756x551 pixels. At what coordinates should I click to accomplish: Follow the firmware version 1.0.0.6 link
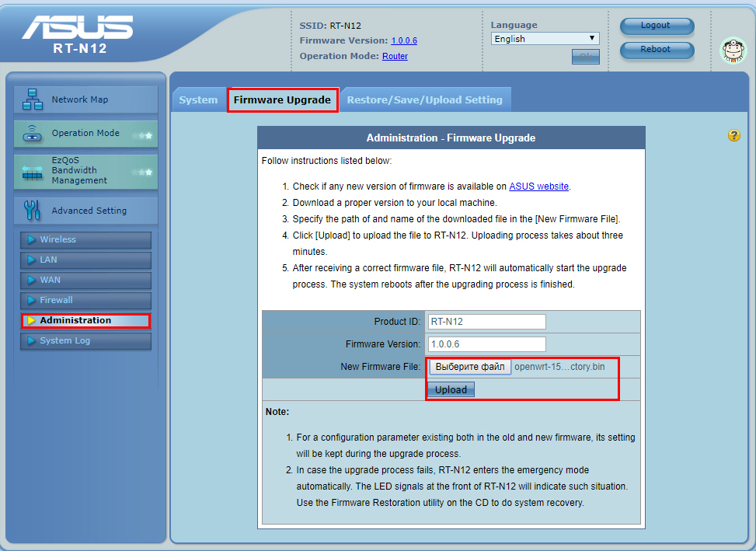(404, 40)
